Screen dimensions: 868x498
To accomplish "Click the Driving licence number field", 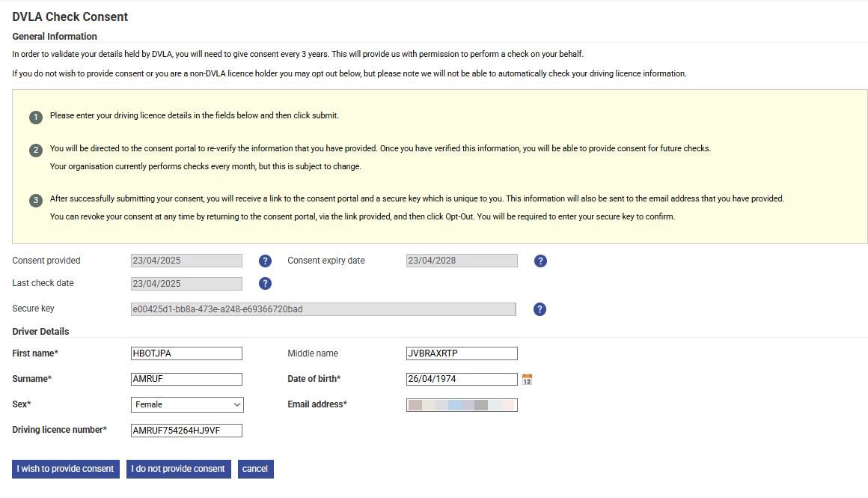I will click(186, 431).
